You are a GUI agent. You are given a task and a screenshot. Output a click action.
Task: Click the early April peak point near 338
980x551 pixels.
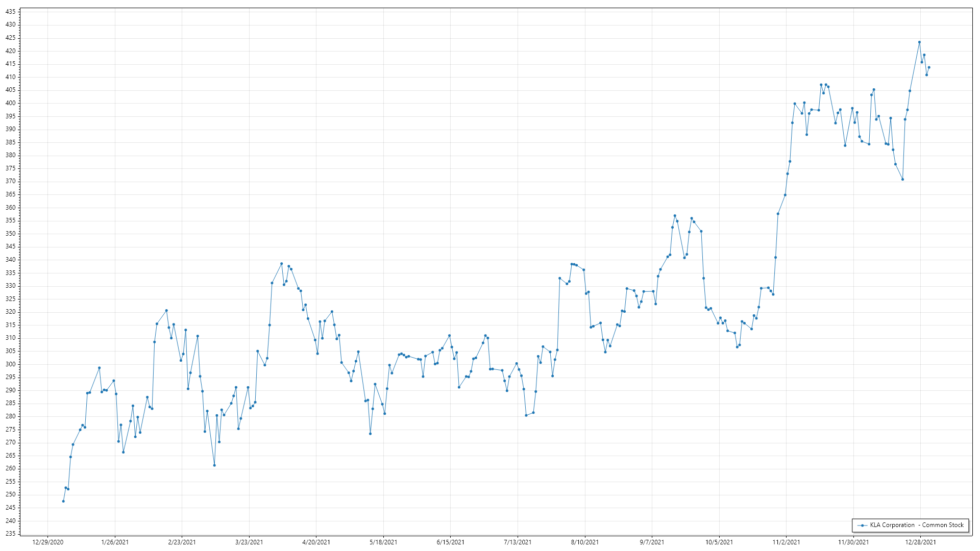pos(281,264)
